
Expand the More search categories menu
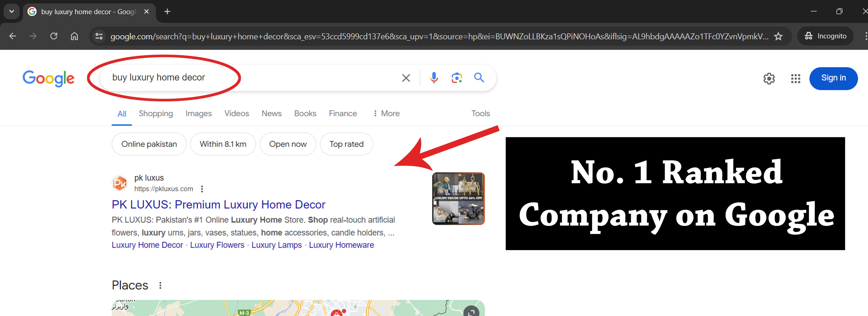pyautogui.click(x=386, y=114)
